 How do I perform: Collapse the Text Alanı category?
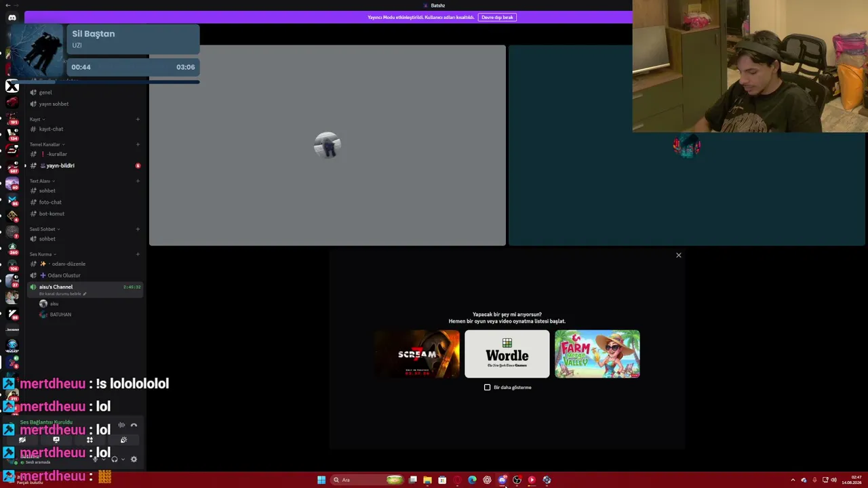(42, 181)
